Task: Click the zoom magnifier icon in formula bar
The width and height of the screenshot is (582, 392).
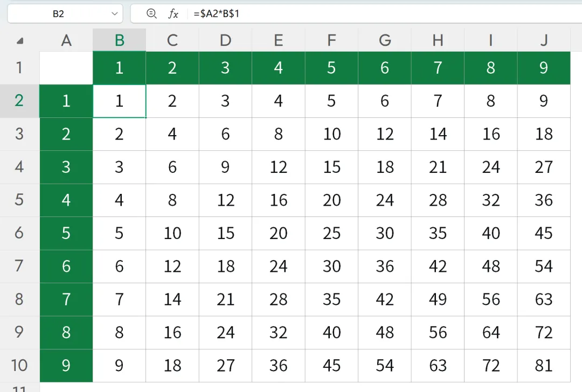Action: tap(151, 13)
